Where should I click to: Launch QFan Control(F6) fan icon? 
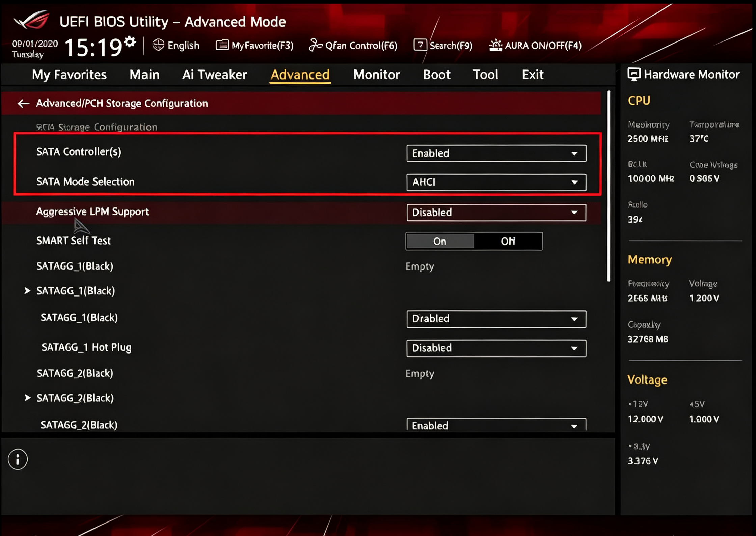316,45
